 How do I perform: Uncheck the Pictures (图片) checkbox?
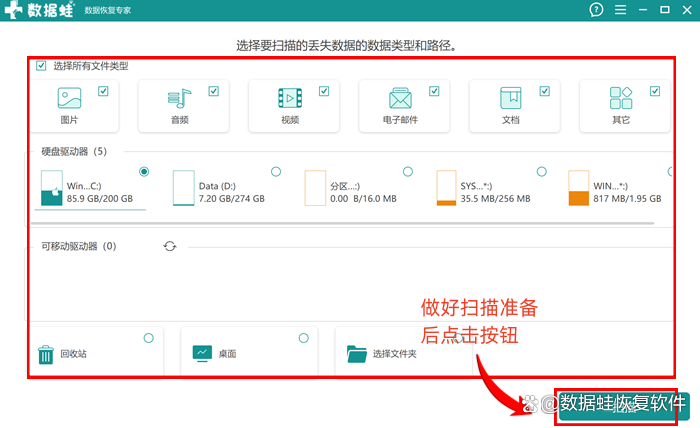click(x=103, y=91)
